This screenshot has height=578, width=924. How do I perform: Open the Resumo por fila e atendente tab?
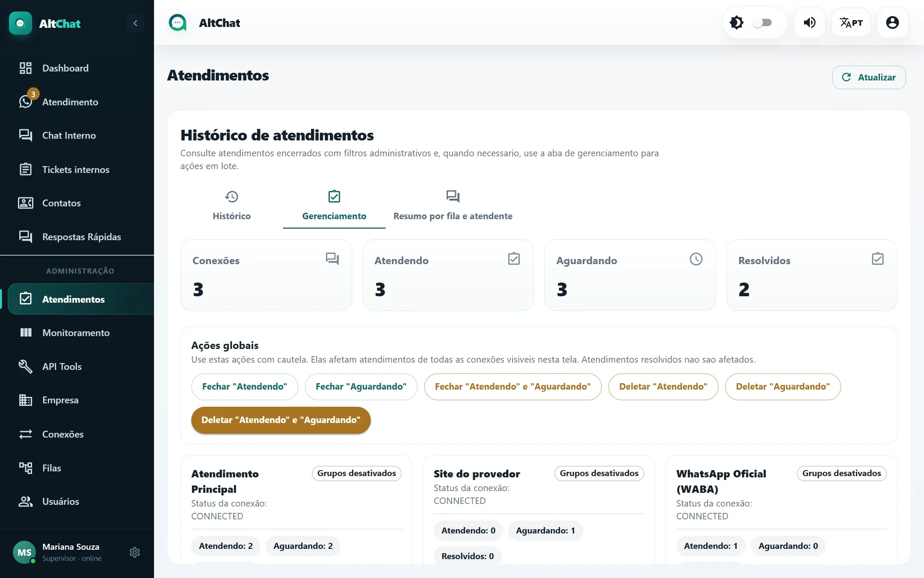pyautogui.click(x=453, y=206)
